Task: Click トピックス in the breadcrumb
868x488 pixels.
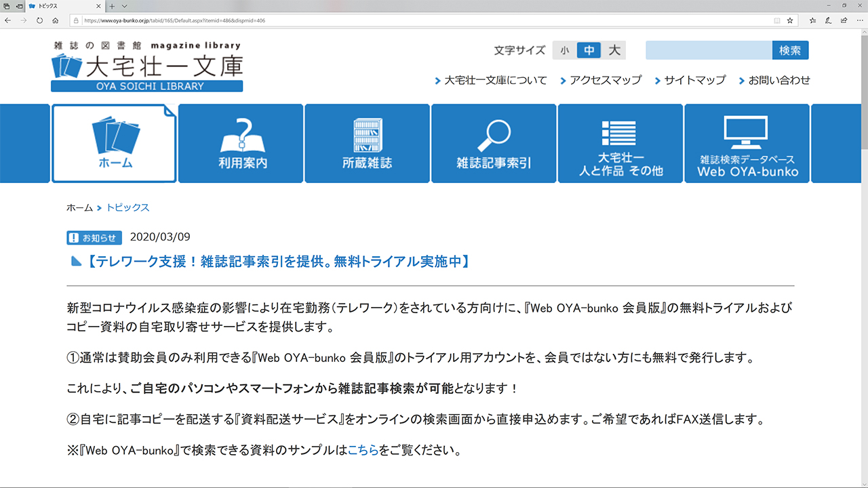Action: [127, 208]
